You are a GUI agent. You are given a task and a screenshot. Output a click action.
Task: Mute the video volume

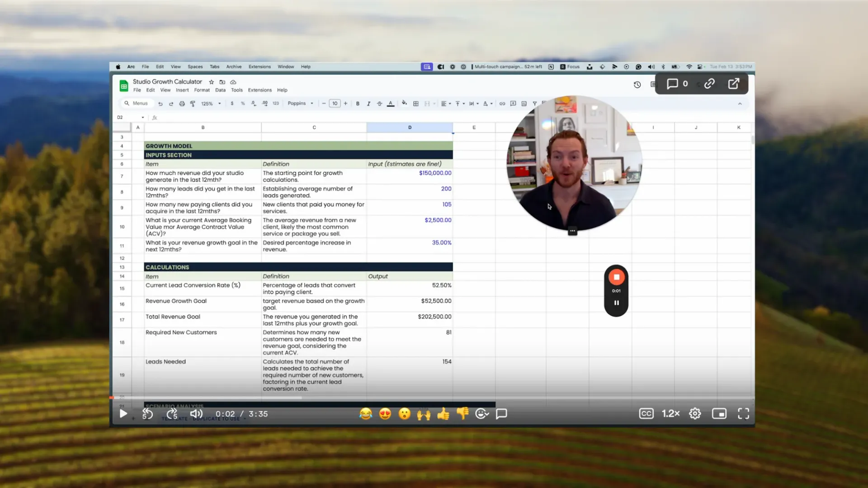click(x=196, y=413)
